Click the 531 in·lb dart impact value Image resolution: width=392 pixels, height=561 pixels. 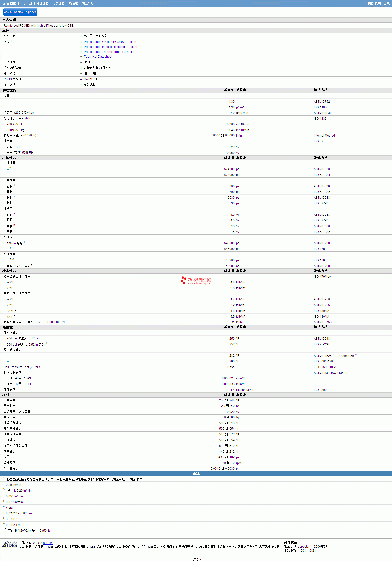pyautogui.click(x=236, y=322)
